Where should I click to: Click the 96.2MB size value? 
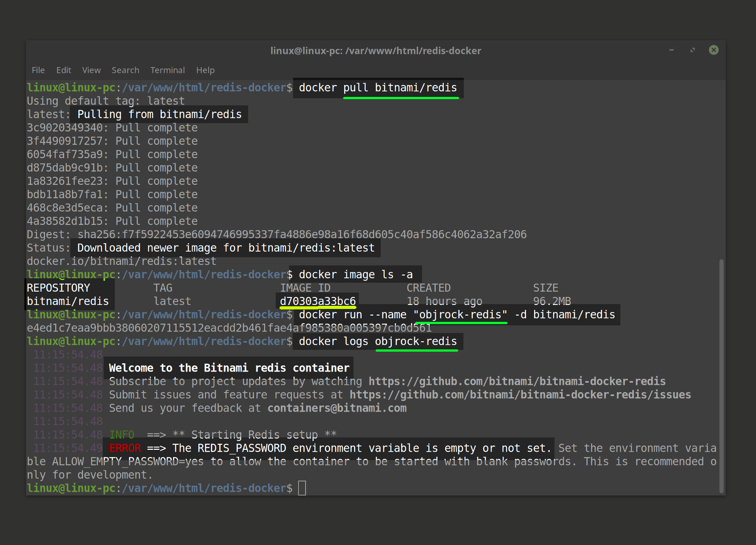(552, 301)
